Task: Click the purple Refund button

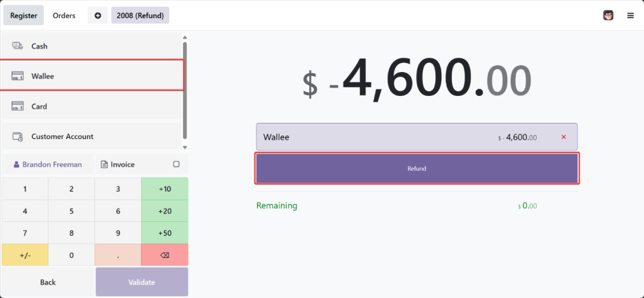Action: click(417, 169)
